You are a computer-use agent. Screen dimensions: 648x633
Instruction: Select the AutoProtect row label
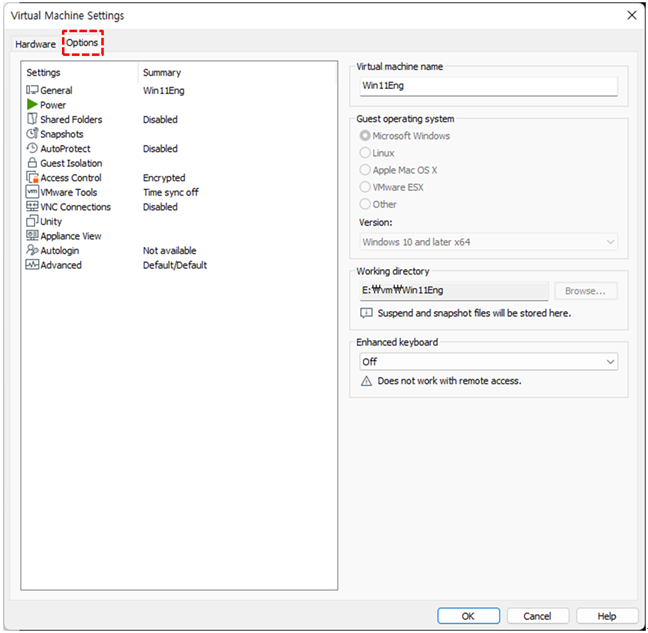click(65, 148)
